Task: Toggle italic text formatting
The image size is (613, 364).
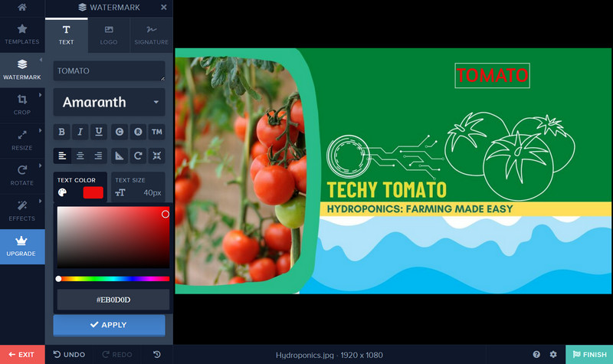Action: [x=80, y=132]
